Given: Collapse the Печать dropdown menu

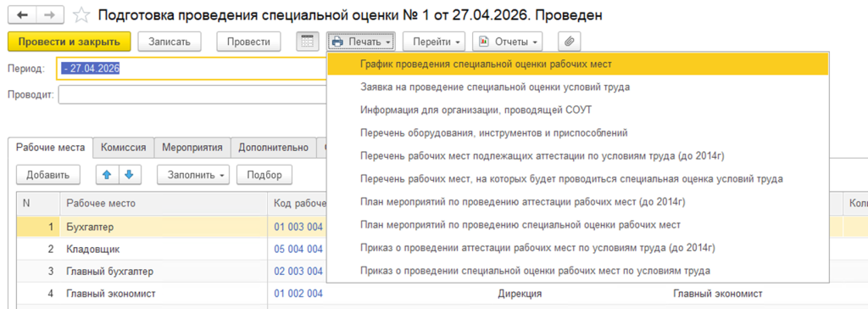Looking at the screenshot, I should (361, 42).
